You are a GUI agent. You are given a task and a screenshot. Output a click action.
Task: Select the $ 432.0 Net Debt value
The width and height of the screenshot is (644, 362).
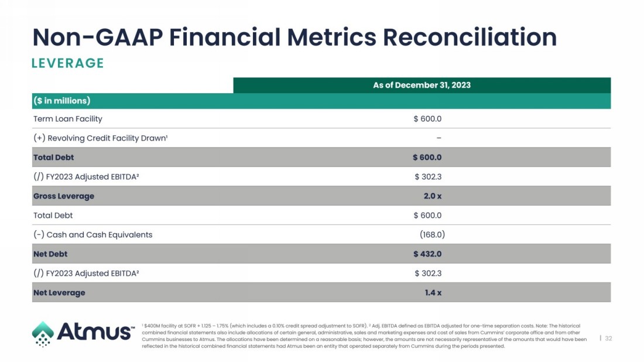pyautogui.click(x=427, y=254)
